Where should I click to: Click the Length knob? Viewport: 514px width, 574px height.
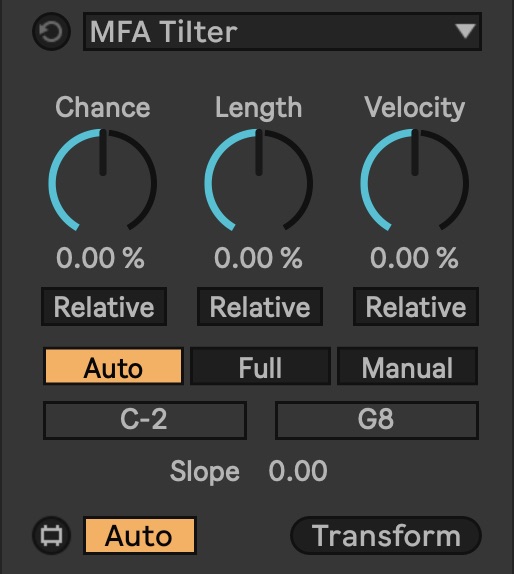259,180
